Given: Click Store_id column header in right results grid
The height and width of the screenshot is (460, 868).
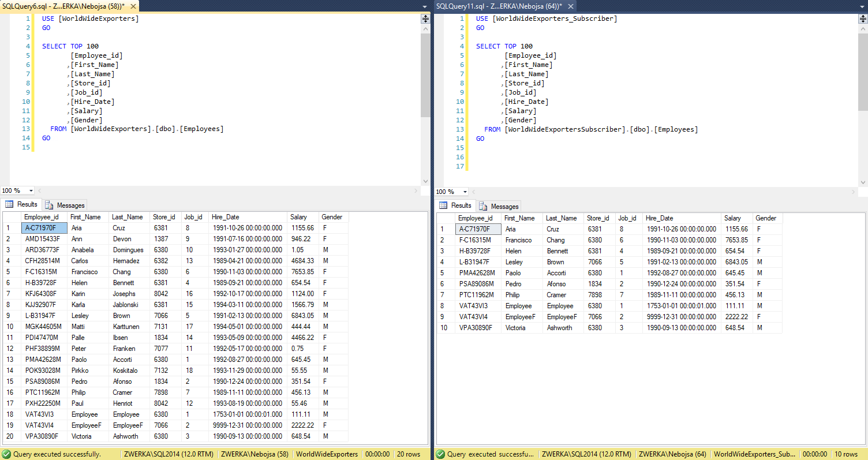Looking at the screenshot, I should point(600,218).
